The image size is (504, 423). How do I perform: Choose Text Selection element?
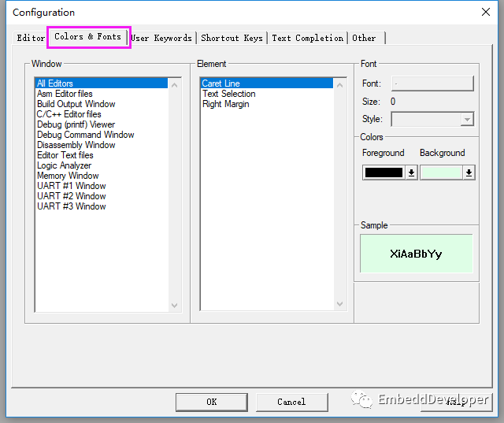click(229, 94)
